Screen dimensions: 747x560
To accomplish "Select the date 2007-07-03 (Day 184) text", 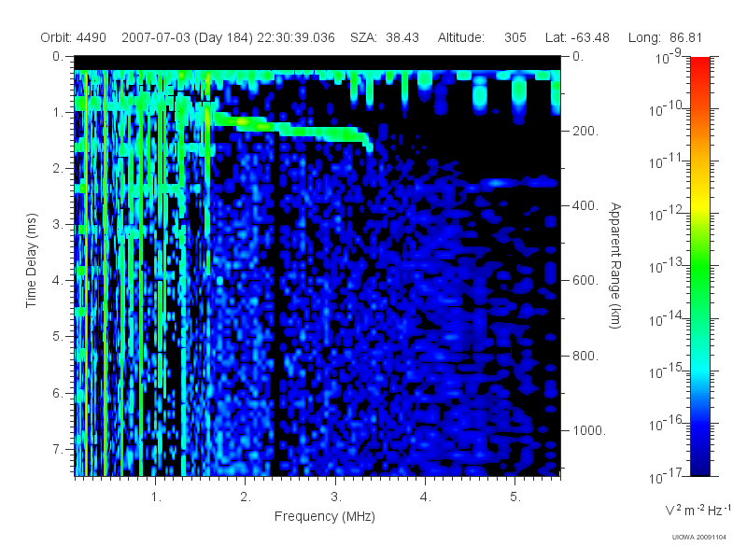I will [x=188, y=37].
